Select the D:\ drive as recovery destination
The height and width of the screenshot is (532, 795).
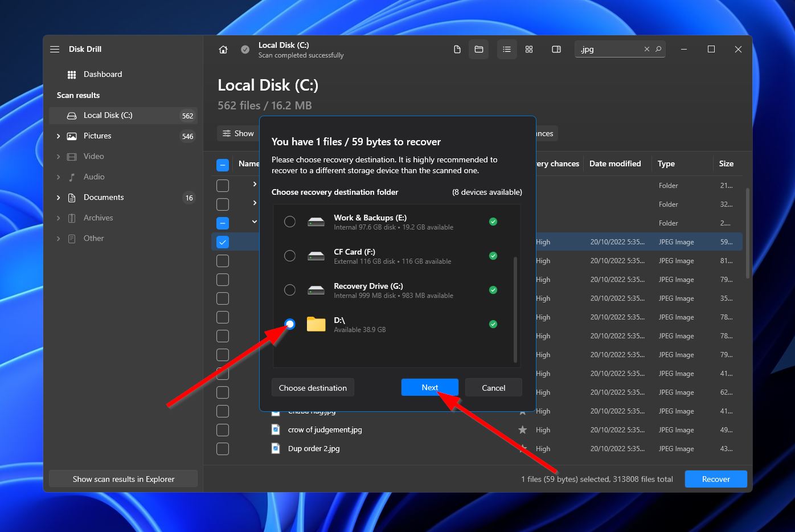click(x=290, y=324)
